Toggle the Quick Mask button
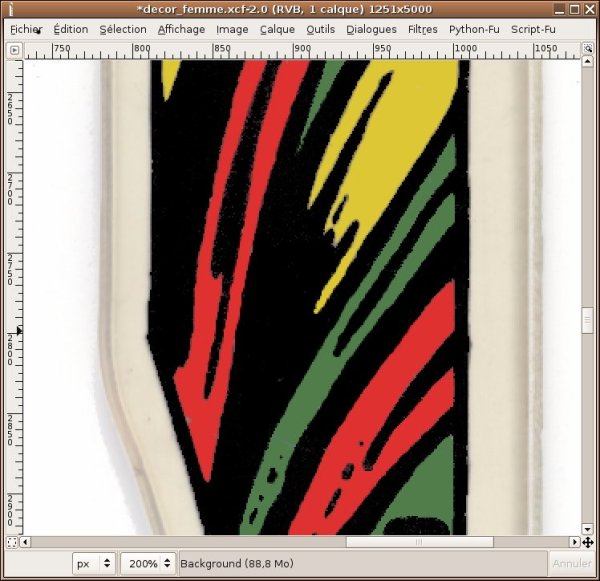 tap(14, 542)
